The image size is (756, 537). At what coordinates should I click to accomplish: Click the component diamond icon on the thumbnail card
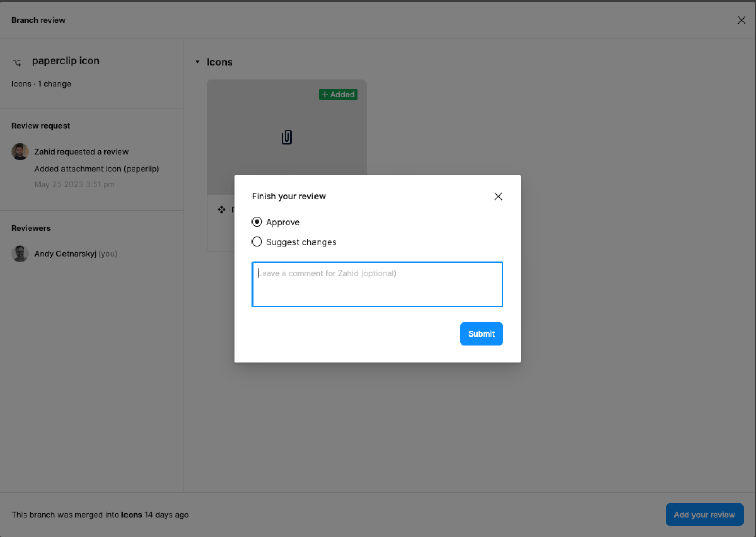tap(222, 209)
